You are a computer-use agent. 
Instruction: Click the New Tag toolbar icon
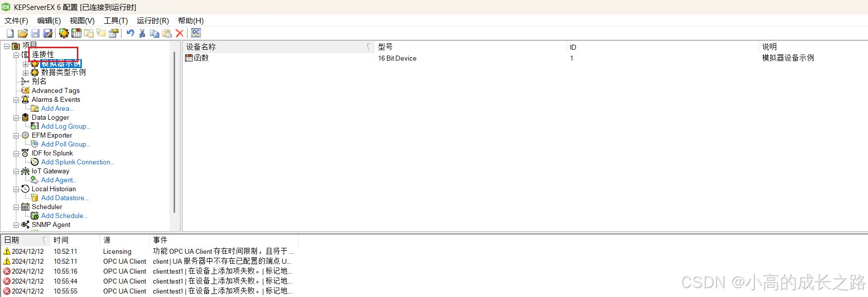tap(101, 33)
